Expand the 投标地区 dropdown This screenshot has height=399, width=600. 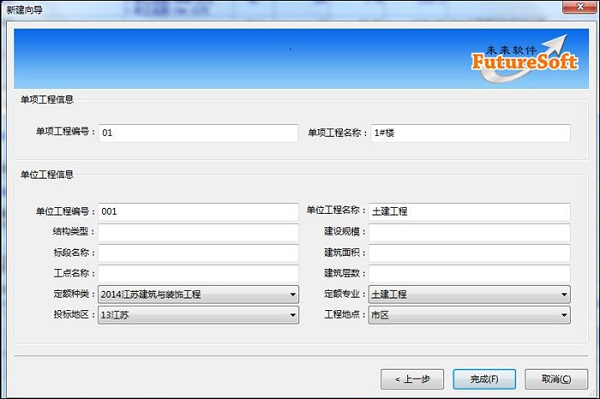(198, 315)
